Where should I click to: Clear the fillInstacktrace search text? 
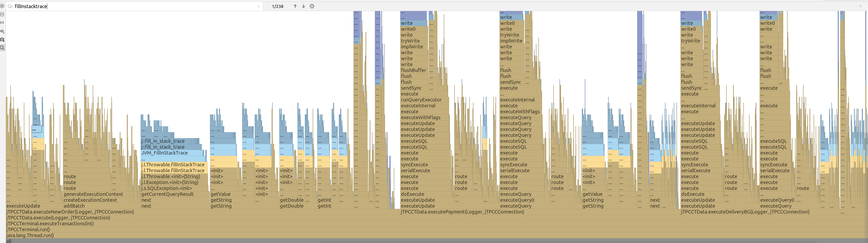click(258, 6)
